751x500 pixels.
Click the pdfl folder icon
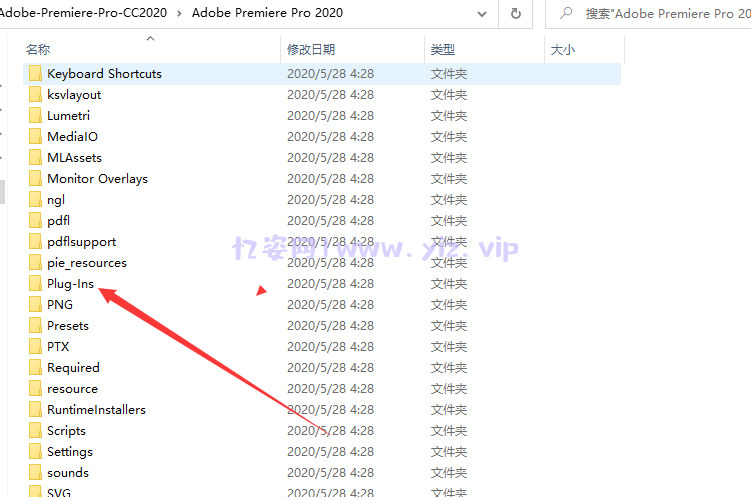35,221
